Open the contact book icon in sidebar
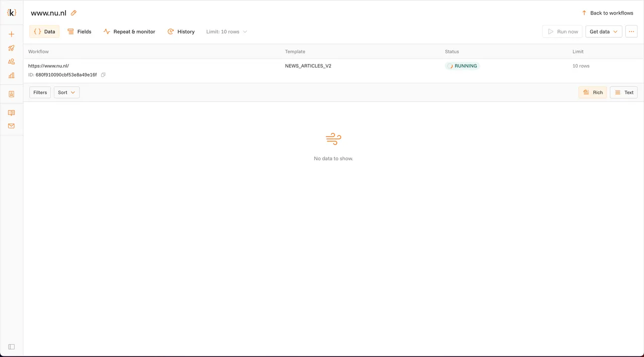The height and width of the screenshot is (357, 644). click(12, 94)
